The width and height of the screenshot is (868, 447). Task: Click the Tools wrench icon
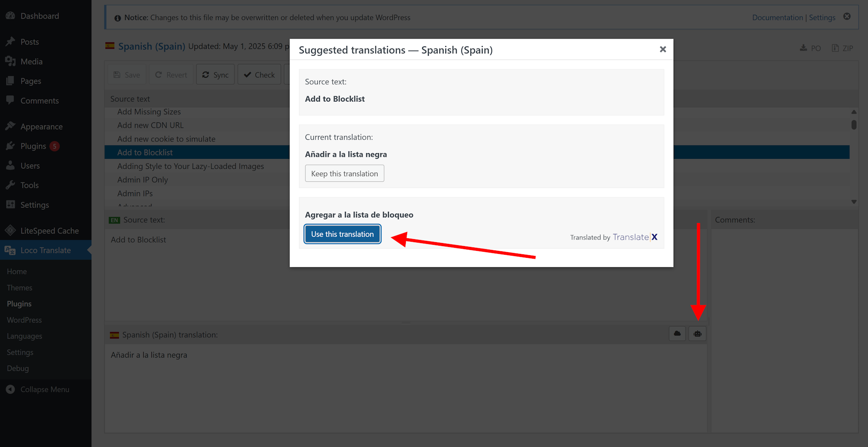tap(10, 185)
